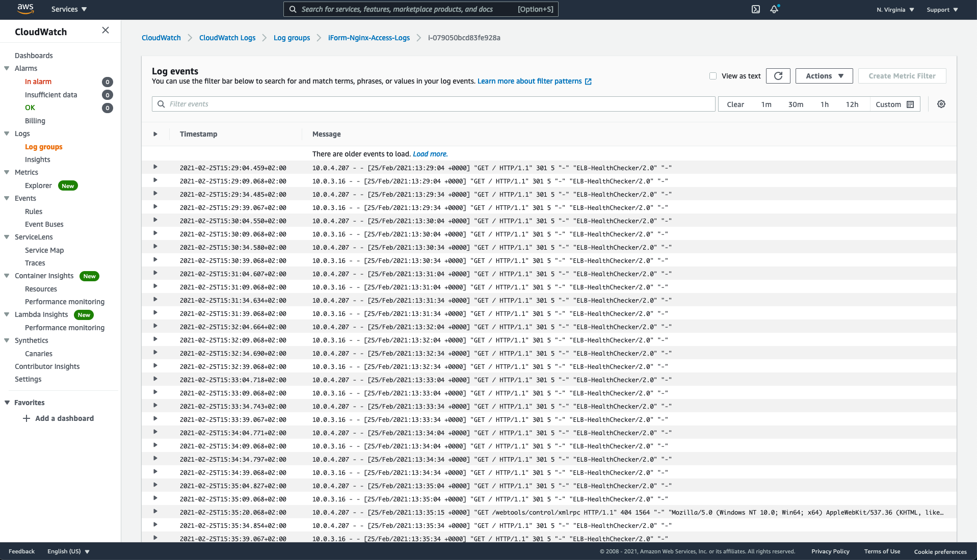Image resolution: width=977 pixels, height=560 pixels.
Task: Click the Timestamp column header
Action: (x=198, y=134)
